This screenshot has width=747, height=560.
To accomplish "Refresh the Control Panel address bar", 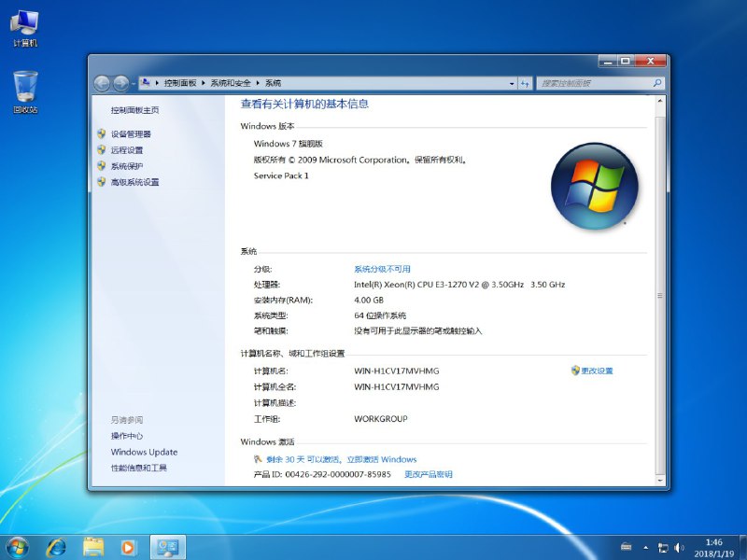I will pos(525,83).
